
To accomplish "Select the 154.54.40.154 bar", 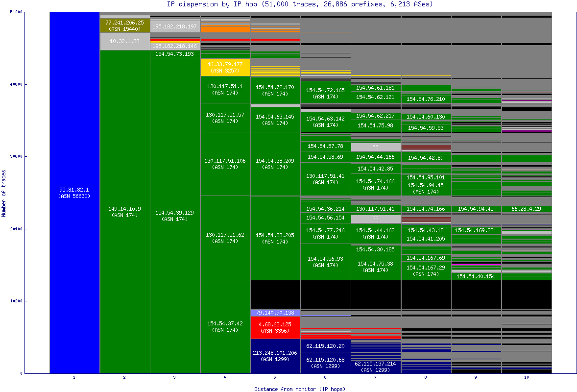I will click(476, 276).
